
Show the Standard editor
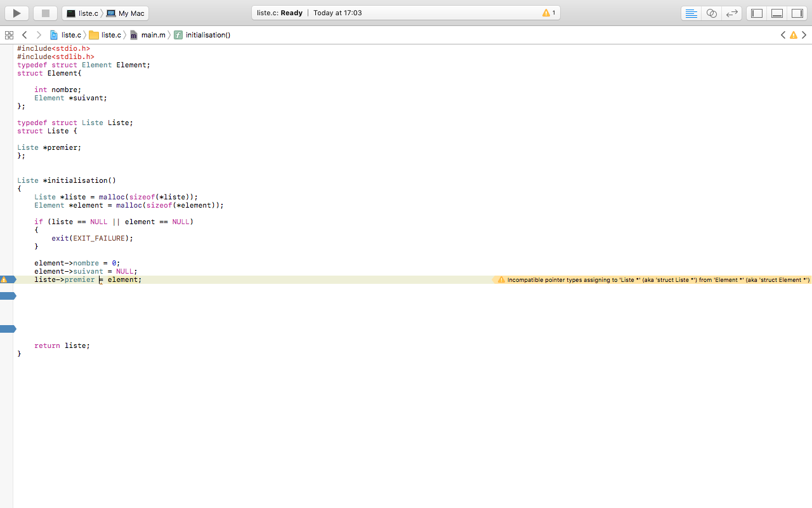pyautogui.click(x=691, y=13)
